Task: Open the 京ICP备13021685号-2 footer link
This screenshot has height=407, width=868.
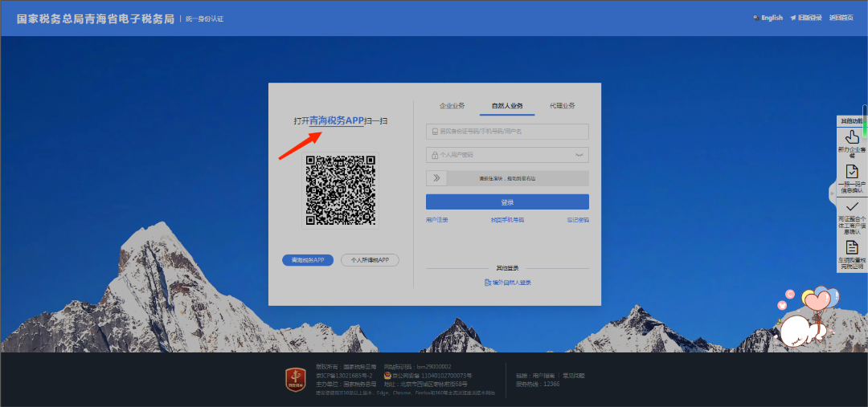Action: [x=344, y=376]
